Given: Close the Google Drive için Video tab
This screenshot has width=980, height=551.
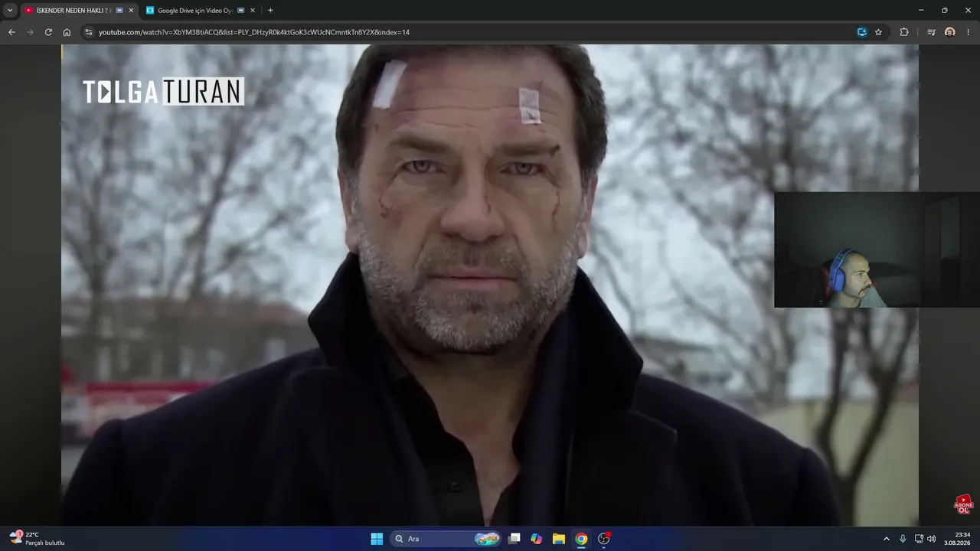Looking at the screenshot, I should 253,11.
